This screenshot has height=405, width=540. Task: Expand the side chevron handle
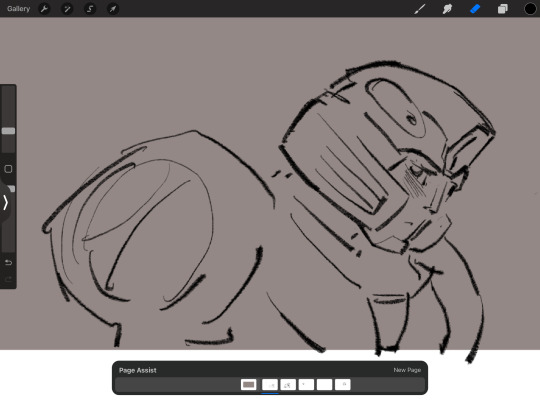click(5, 202)
